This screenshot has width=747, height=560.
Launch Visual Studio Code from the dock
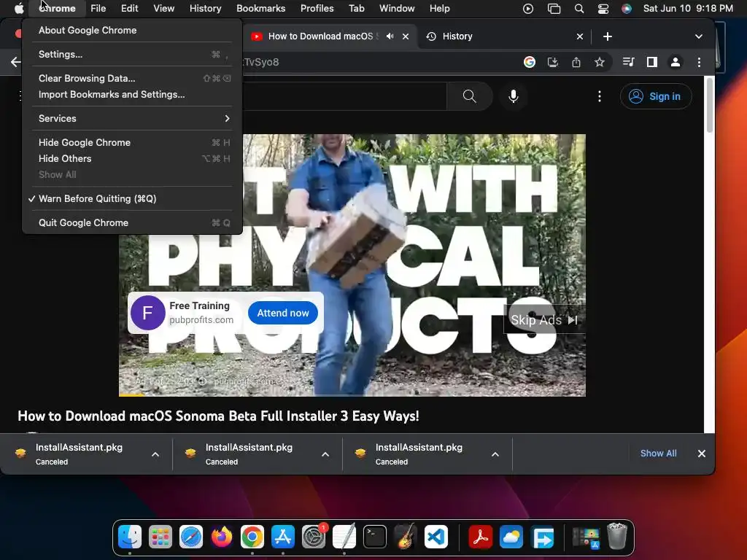pyautogui.click(x=436, y=537)
